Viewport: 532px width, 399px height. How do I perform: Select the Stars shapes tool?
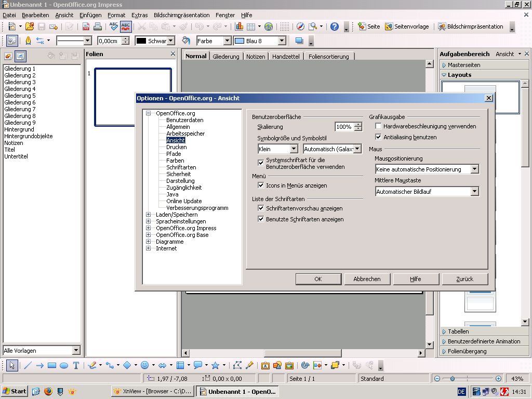pyautogui.click(x=215, y=365)
